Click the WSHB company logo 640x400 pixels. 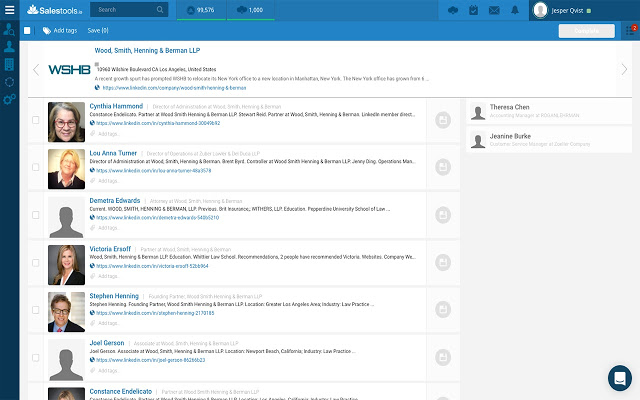[69, 70]
